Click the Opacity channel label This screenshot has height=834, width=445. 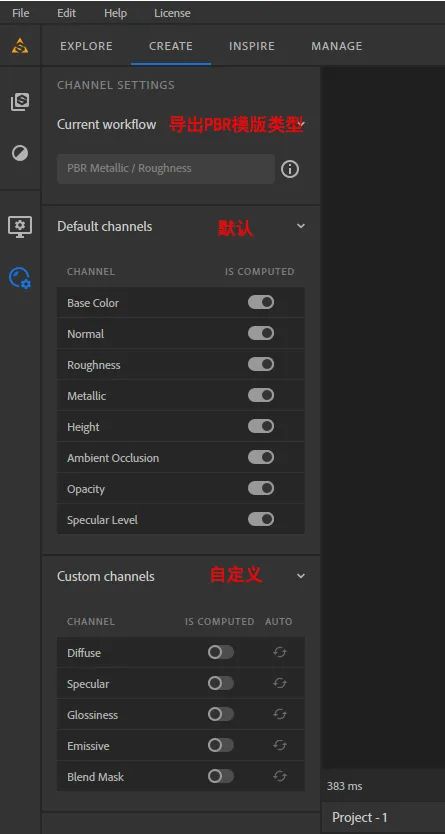[86, 489]
